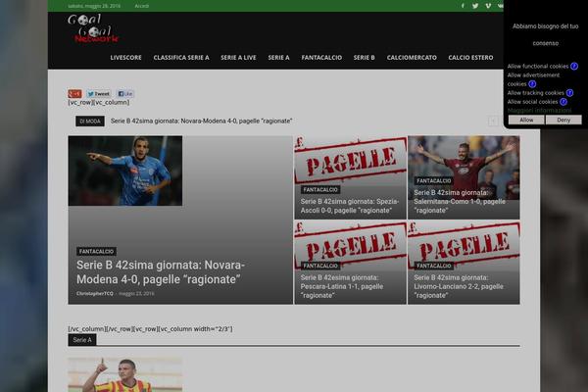The height and width of the screenshot is (392, 588).
Task: Click FANTACALCIO tag on Salernitana-Como card
Action: [434, 180]
